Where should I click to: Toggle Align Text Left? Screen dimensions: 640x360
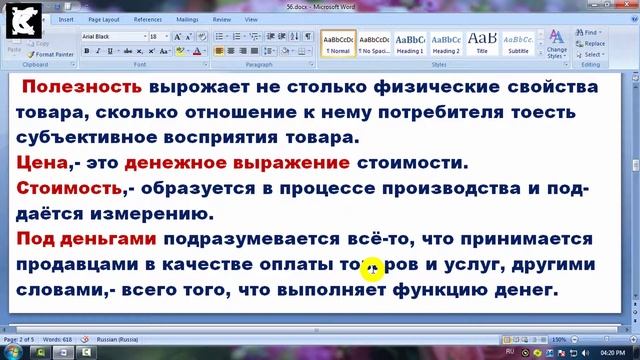coord(219,51)
